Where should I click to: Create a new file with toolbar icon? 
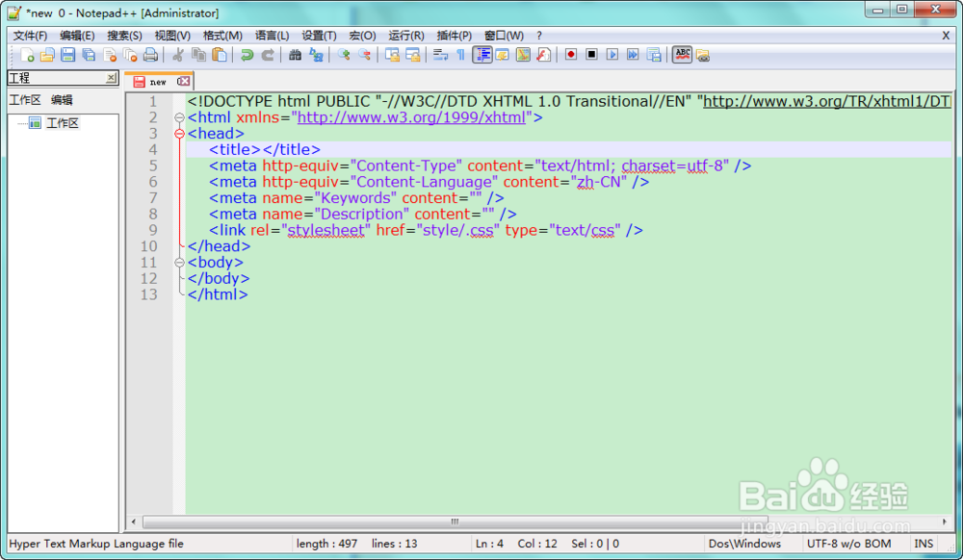27,55
